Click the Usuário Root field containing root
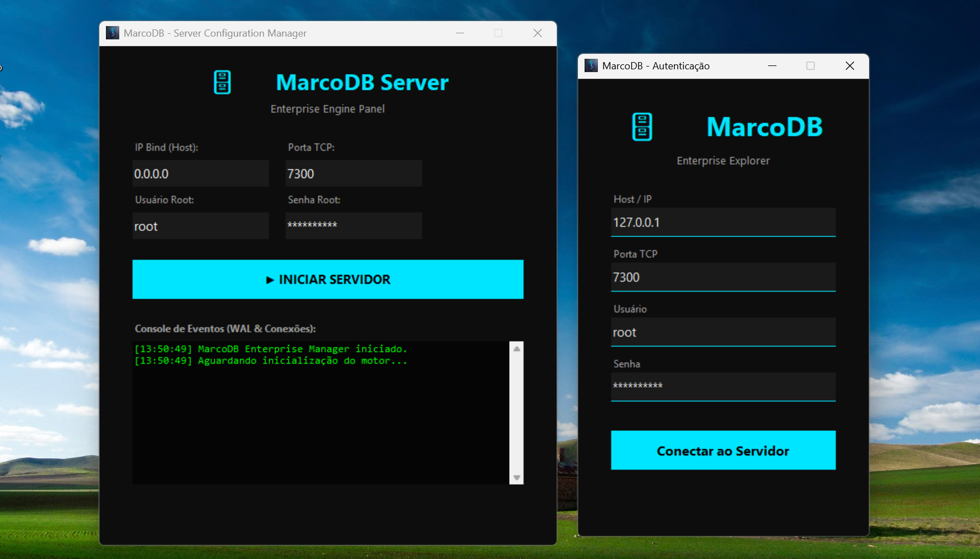 tap(200, 225)
